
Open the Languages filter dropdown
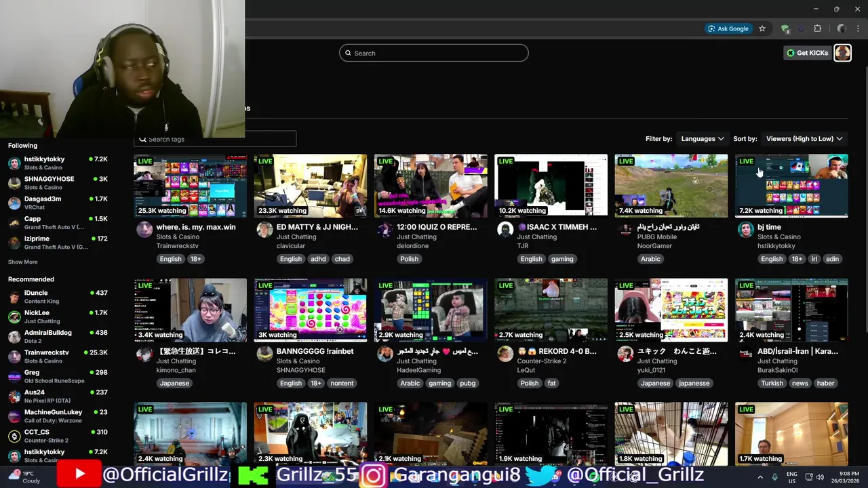pyautogui.click(x=702, y=138)
